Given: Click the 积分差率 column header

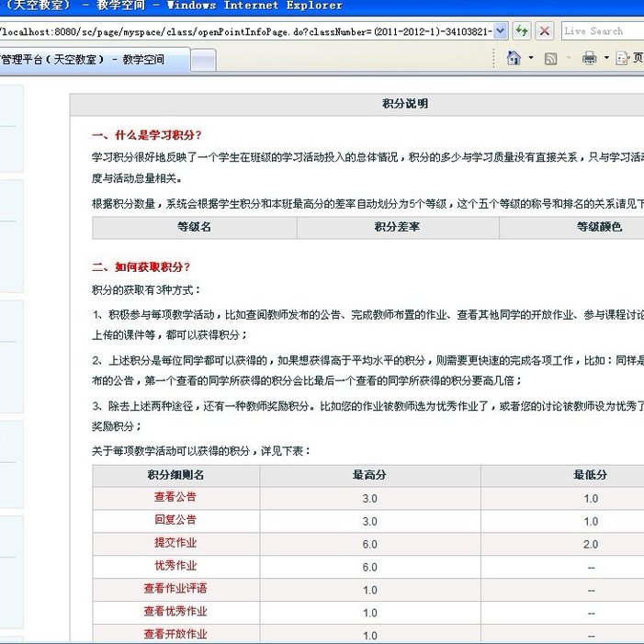Looking at the screenshot, I should (x=397, y=227).
